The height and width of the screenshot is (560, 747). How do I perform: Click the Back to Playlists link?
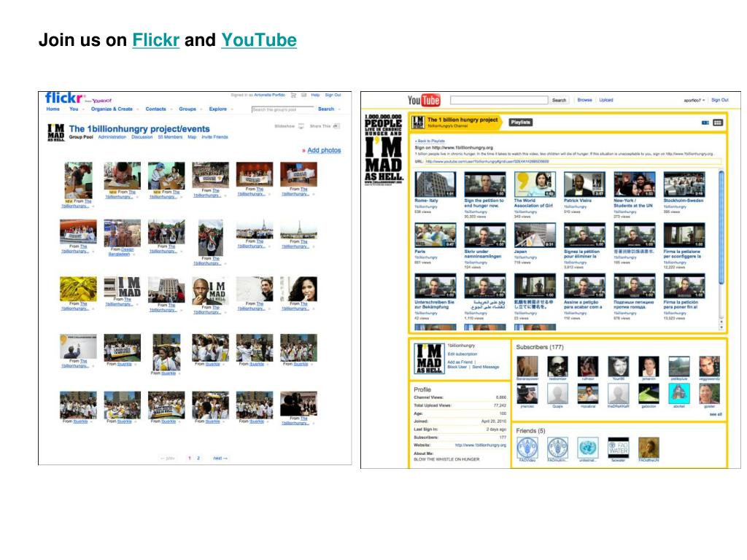430,141
